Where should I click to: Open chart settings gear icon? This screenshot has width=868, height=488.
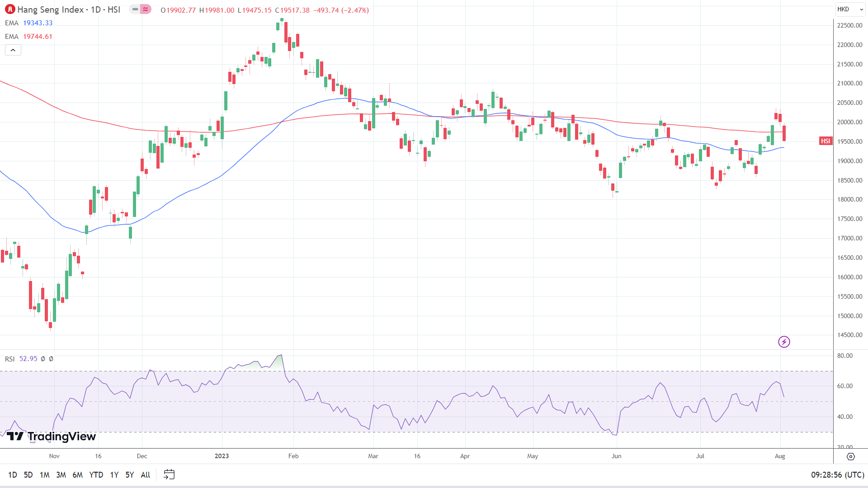(x=850, y=457)
